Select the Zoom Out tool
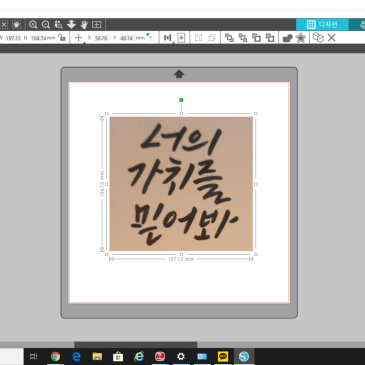 (46, 24)
